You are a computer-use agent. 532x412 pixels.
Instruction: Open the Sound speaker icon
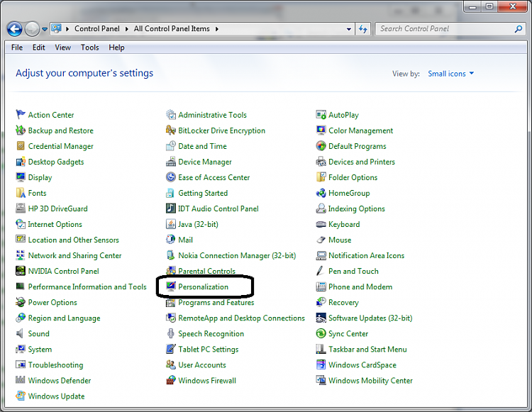coord(21,333)
